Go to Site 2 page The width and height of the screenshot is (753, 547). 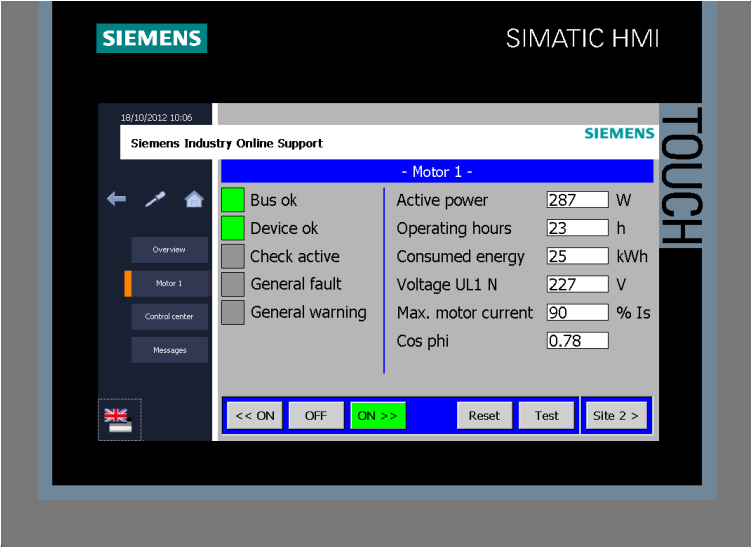pyautogui.click(x=616, y=415)
